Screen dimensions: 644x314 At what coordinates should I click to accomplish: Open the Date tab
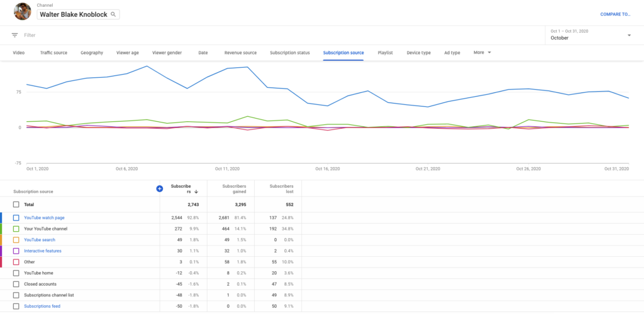click(x=203, y=53)
